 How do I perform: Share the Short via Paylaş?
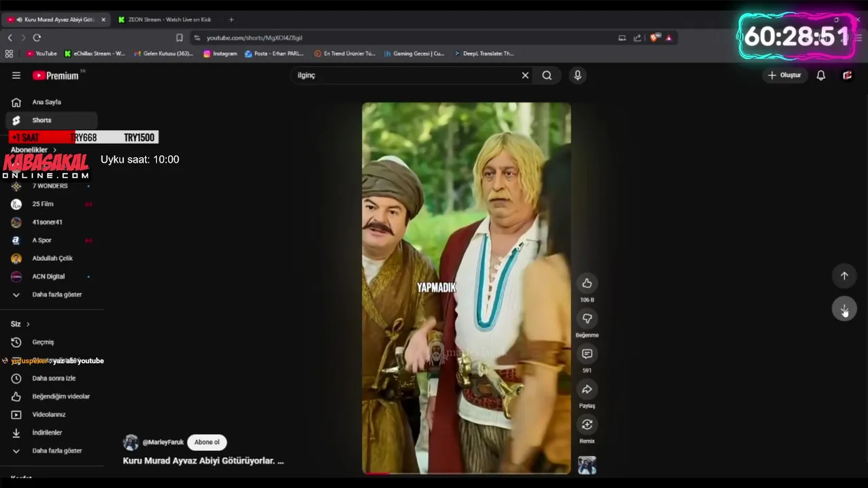coord(587,389)
